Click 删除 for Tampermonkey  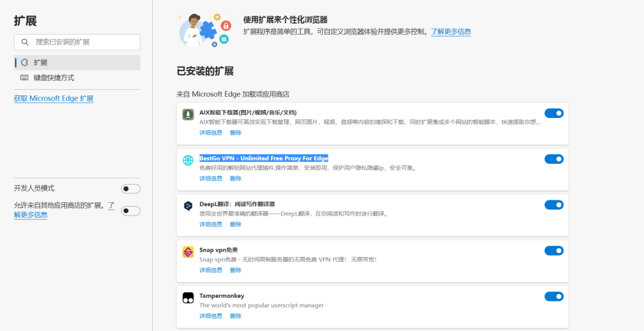(x=235, y=316)
